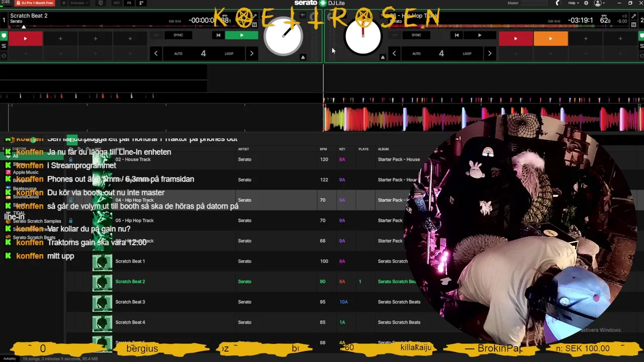Trigger the red cue point on deck 2

point(515,38)
